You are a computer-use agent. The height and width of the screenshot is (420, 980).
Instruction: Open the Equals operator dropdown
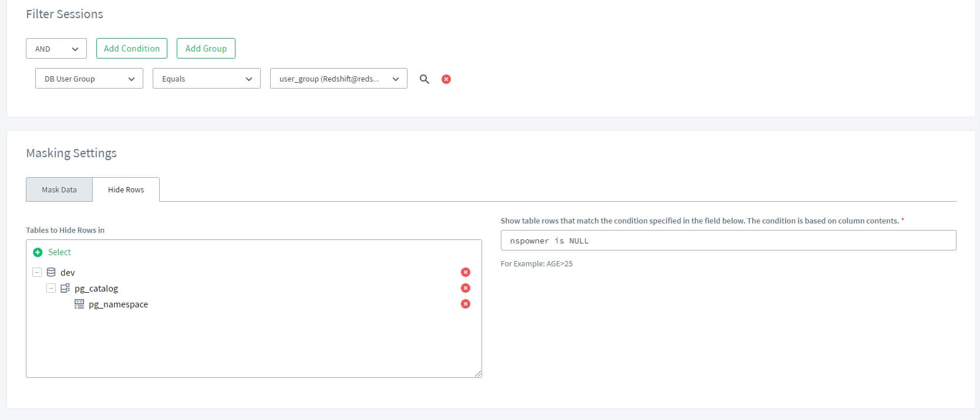[207, 79]
